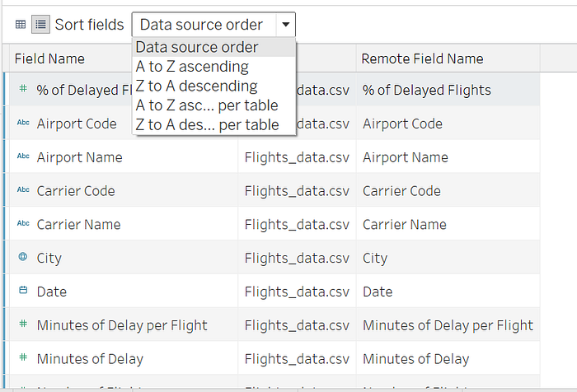
Task: Open the Sort fields dropdown arrow
Action: 285,25
